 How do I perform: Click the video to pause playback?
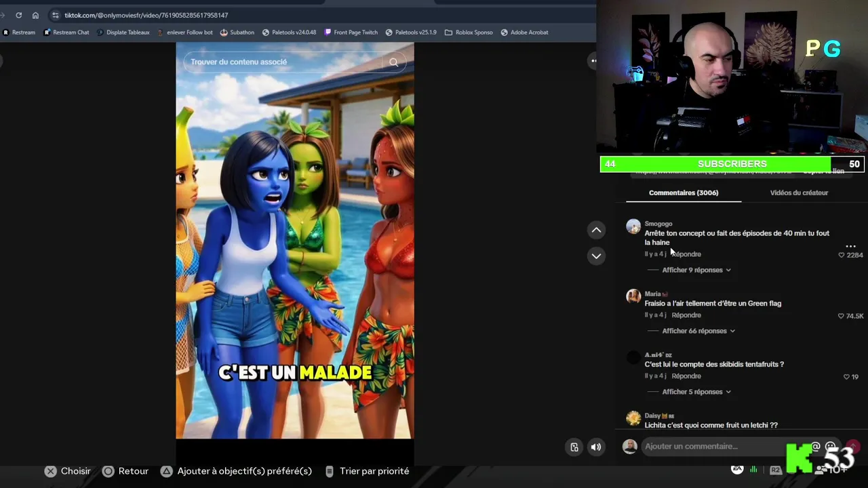click(295, 241)
